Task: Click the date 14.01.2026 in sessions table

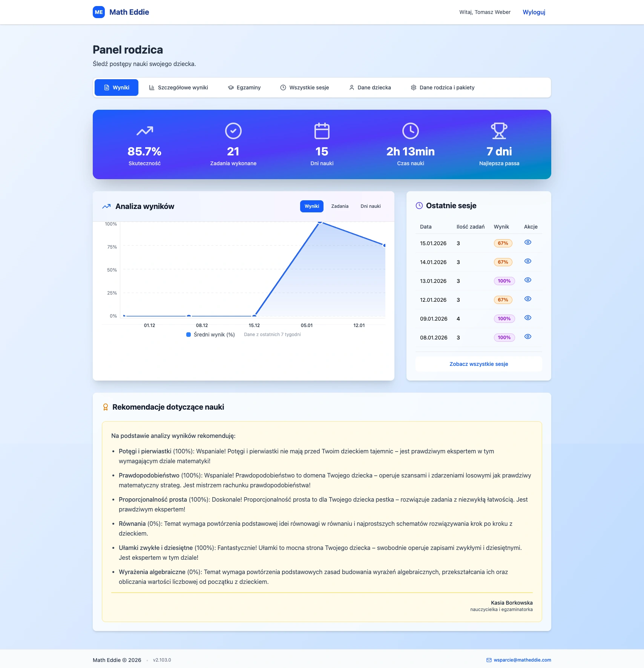Action: click(x=433, y=262)
